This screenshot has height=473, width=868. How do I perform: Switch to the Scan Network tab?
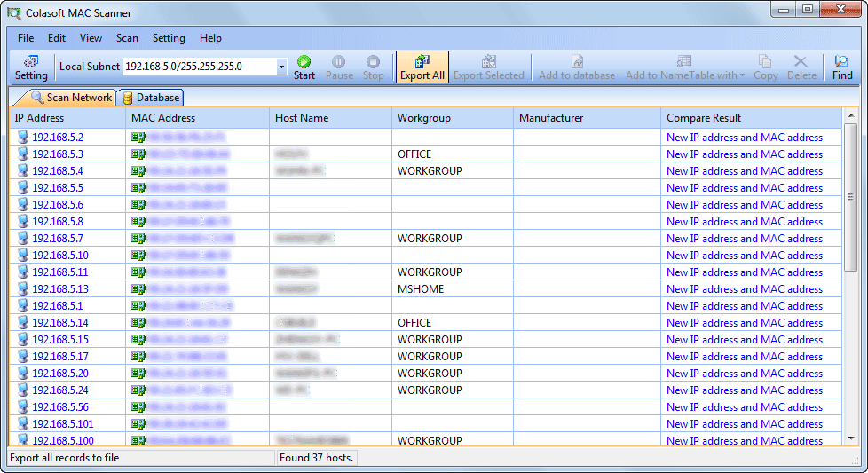[71, 98]
